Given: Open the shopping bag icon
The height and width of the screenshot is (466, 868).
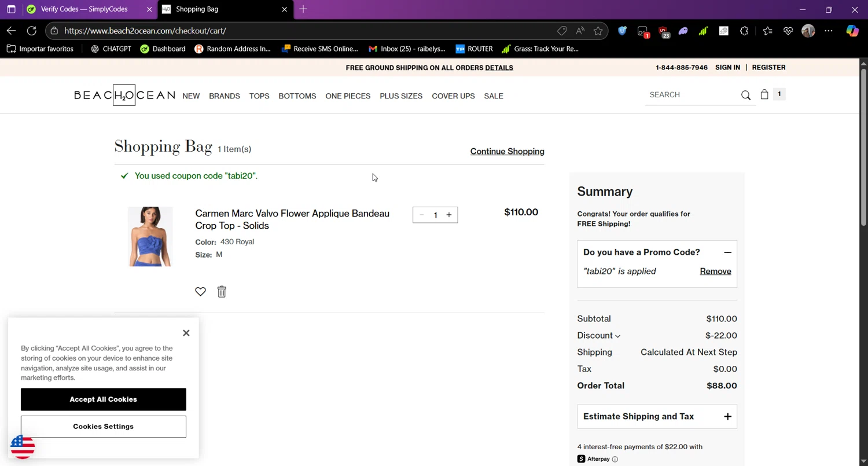Looking at the screenshot, I should pyautogui.click(x=764, y=94).
